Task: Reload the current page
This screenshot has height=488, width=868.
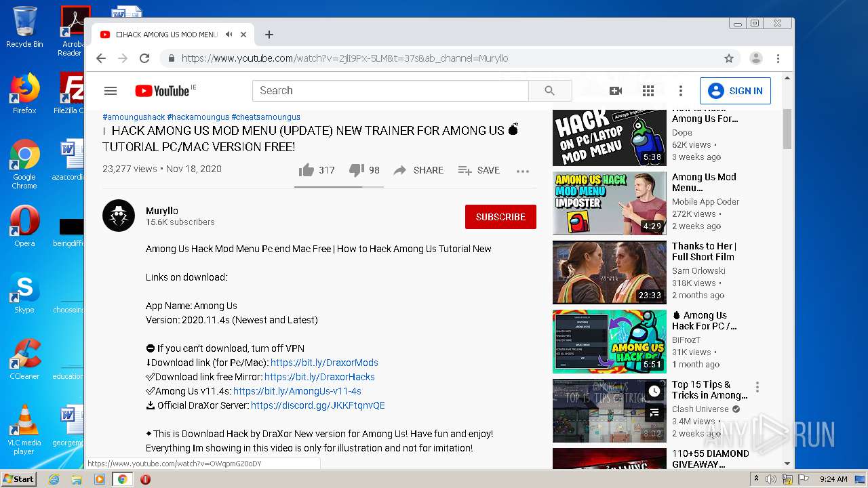Action: click(144, 58)
